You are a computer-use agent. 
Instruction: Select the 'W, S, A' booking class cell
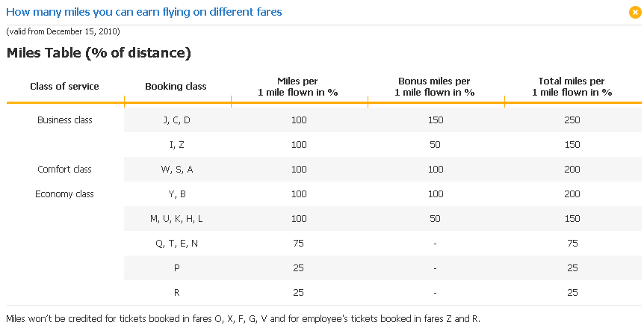click(x=176, y=170)
